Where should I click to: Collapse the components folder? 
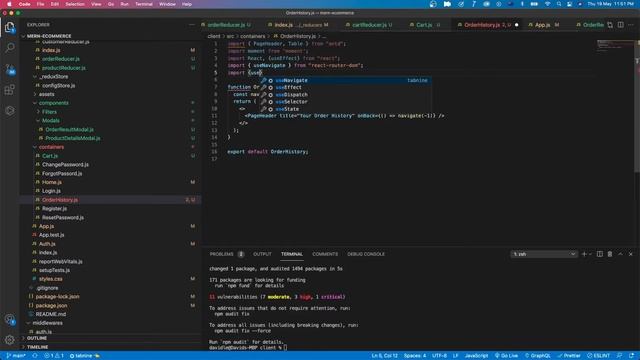click(x=53, y=103)
